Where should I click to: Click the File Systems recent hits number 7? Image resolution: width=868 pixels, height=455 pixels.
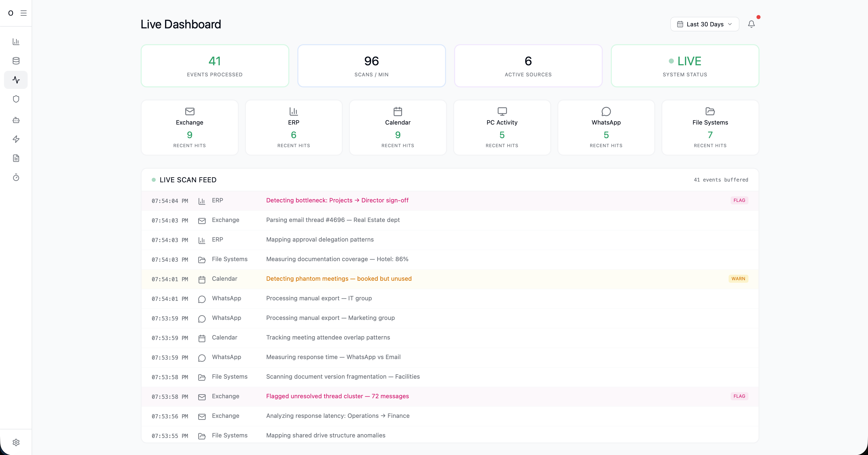[710, 135]
